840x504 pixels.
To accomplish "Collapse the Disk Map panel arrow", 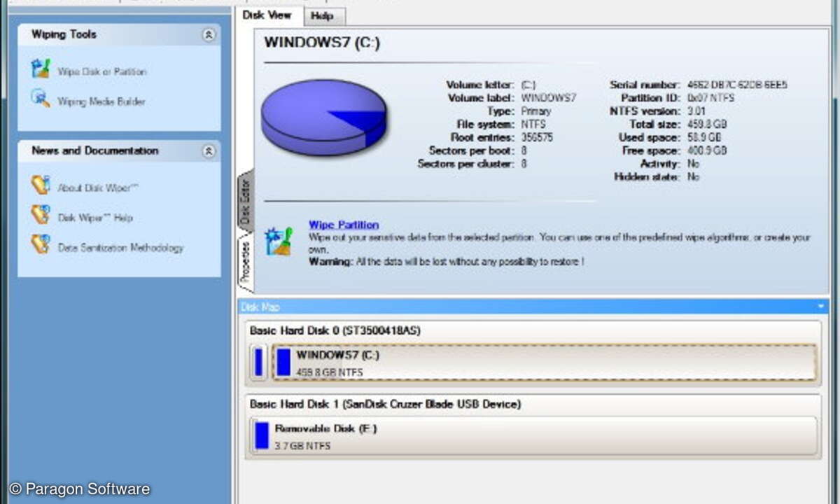I will click(x=820, y=307).
